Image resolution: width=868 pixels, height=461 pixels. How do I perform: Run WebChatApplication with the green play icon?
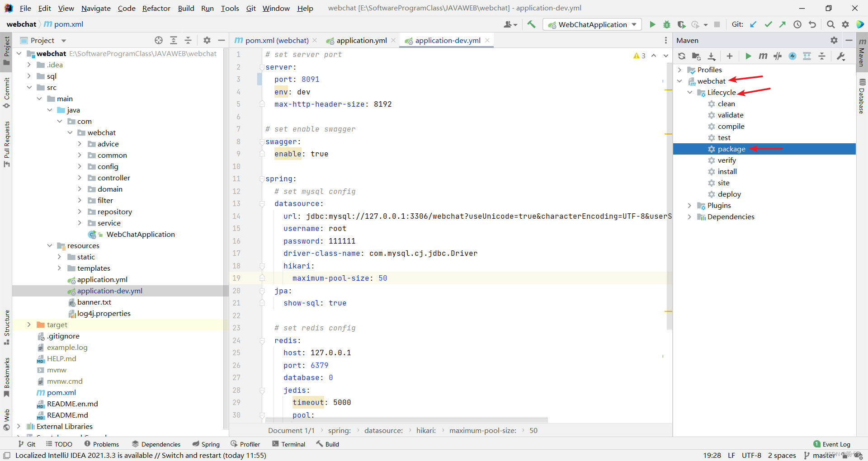click(652, 24)
